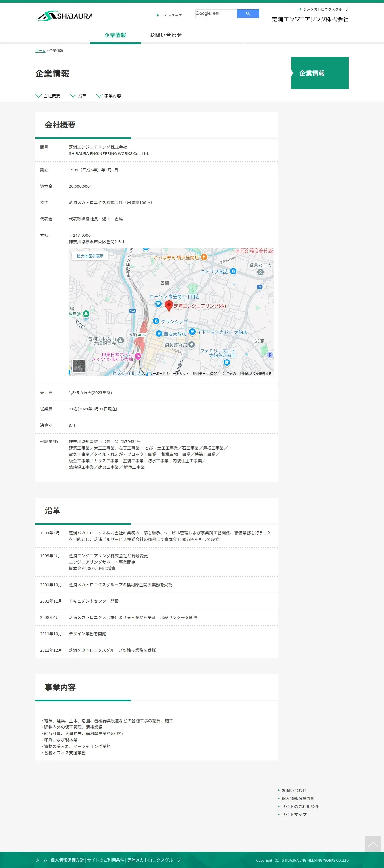Focus the Google custom search field
The height and width of the screenshot is (868, 384).
point(216,13)
